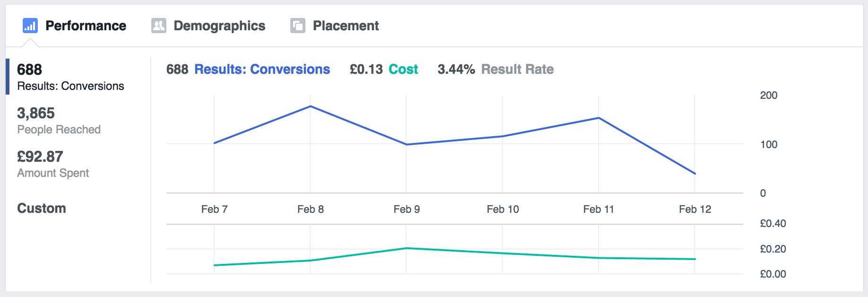Click the grey Result Rate legend label

518,69
